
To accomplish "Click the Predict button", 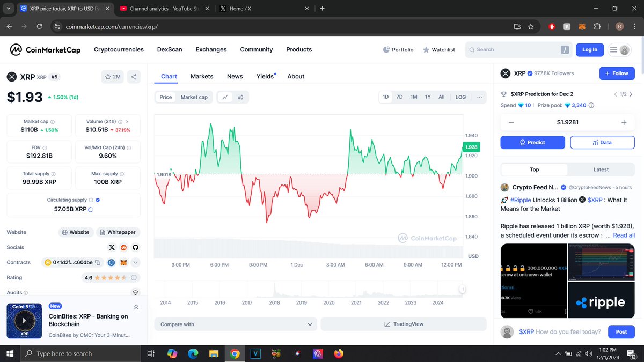I will point(532,142).
